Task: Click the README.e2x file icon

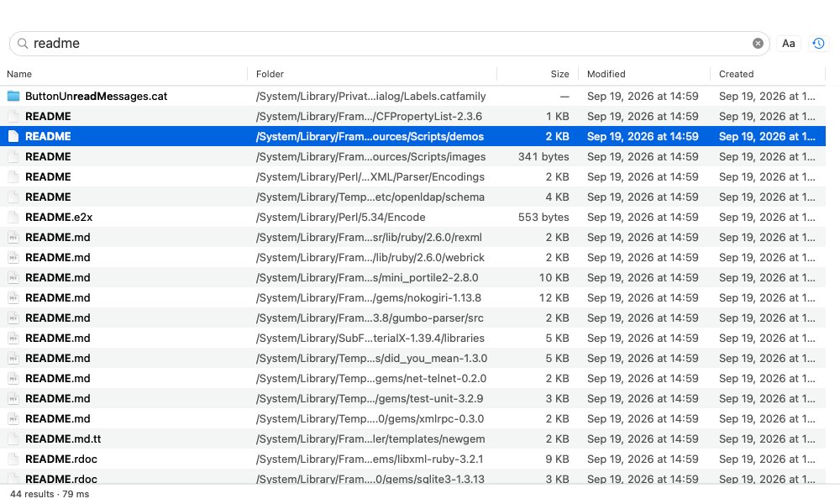Action: [13, 218]
